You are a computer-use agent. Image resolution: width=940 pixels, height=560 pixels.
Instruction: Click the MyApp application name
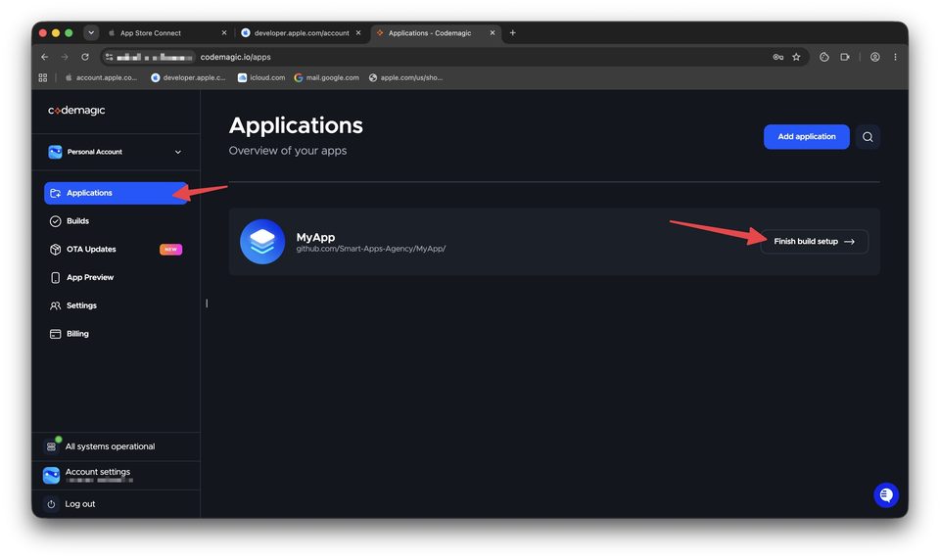coord(315,238)
